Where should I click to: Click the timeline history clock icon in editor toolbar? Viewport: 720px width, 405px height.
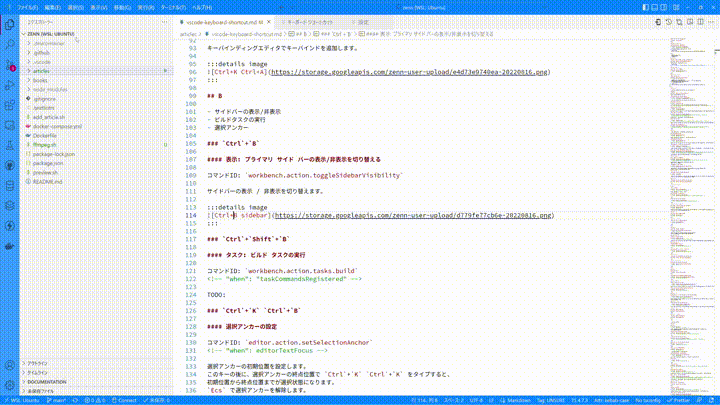click(x=669, y=22)
